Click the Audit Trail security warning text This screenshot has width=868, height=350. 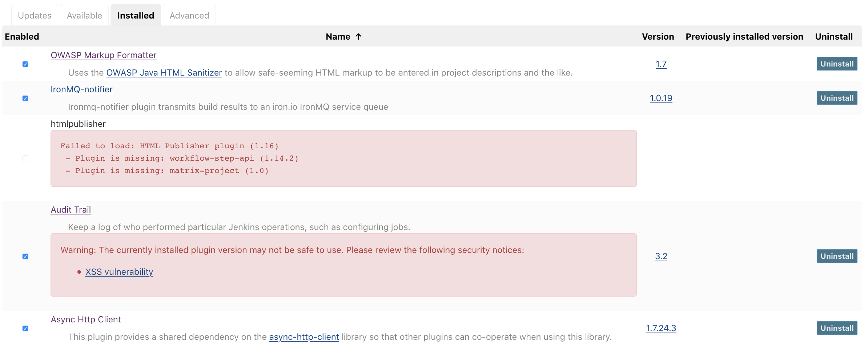[x=292, y=250]
